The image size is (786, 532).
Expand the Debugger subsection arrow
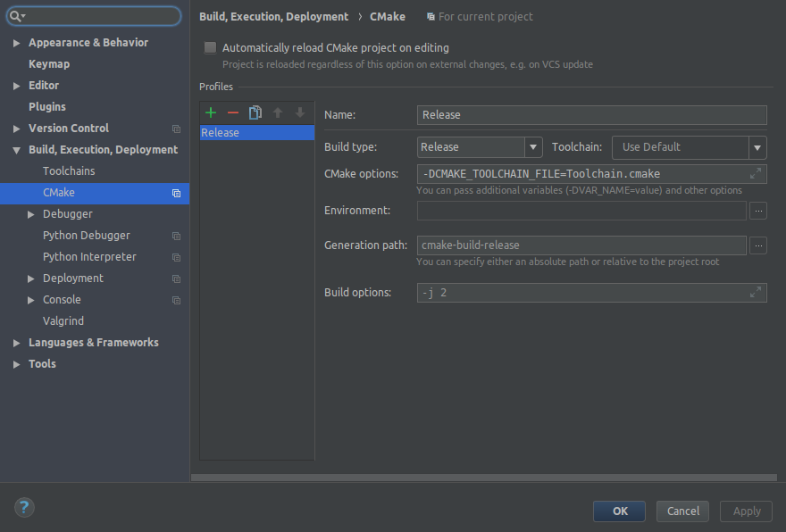click(x=31, y=214)
